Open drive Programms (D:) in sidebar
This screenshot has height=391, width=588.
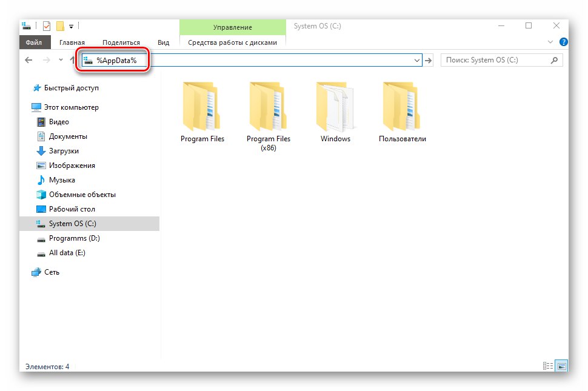(x=74, y=238)
